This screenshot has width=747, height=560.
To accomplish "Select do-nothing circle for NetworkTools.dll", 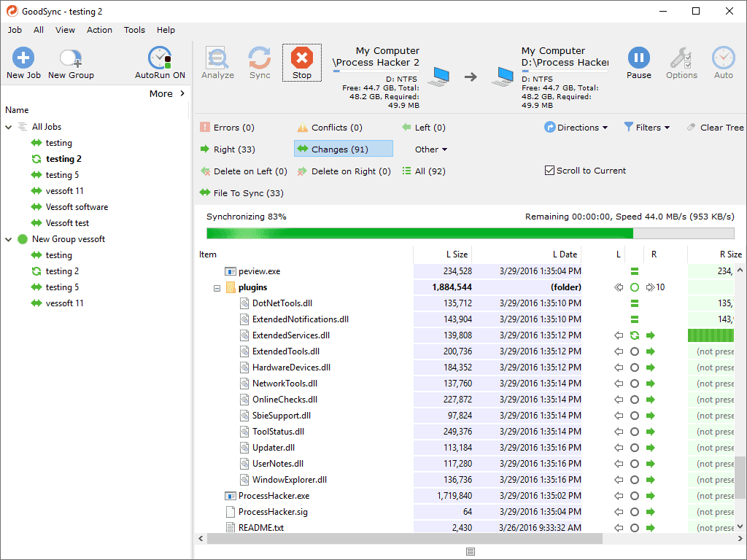I will [x=634, y=384].
